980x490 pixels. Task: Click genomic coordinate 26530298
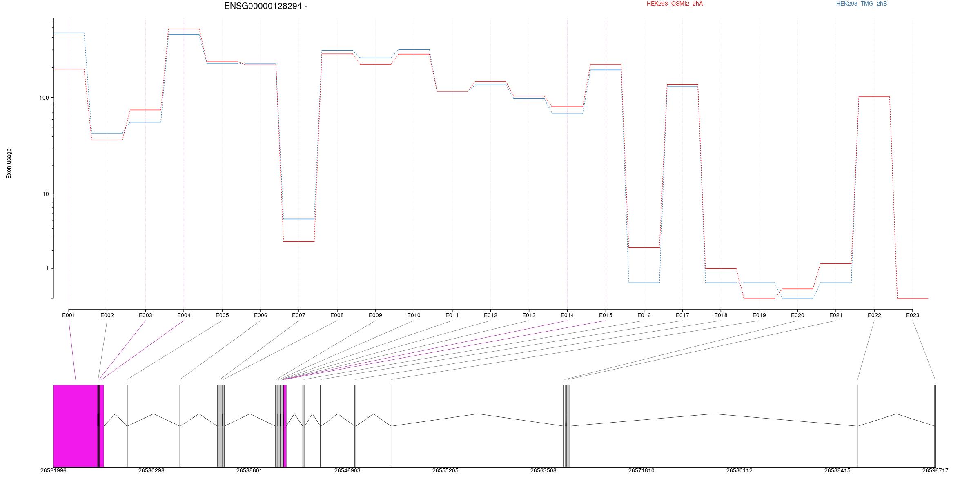151,470
